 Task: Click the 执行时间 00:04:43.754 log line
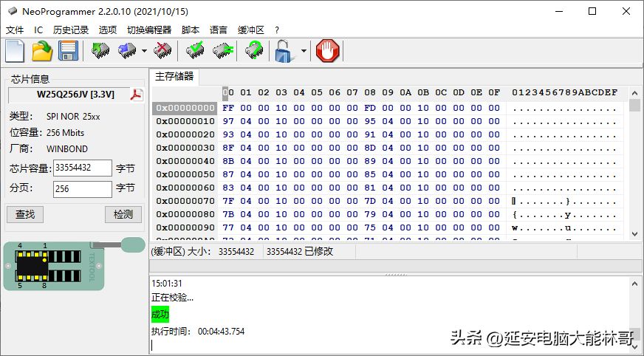[198, 331]
